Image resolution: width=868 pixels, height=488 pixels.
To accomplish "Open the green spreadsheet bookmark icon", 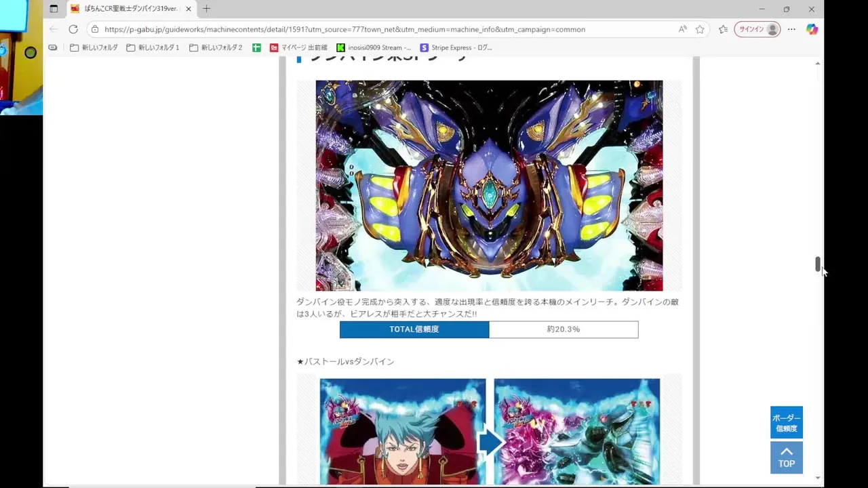I will 256,47.
